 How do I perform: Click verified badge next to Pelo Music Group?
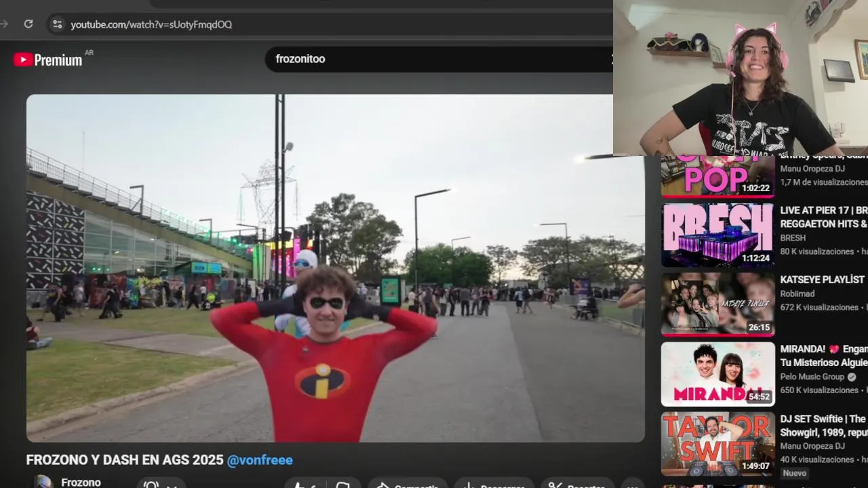[852, 377]
